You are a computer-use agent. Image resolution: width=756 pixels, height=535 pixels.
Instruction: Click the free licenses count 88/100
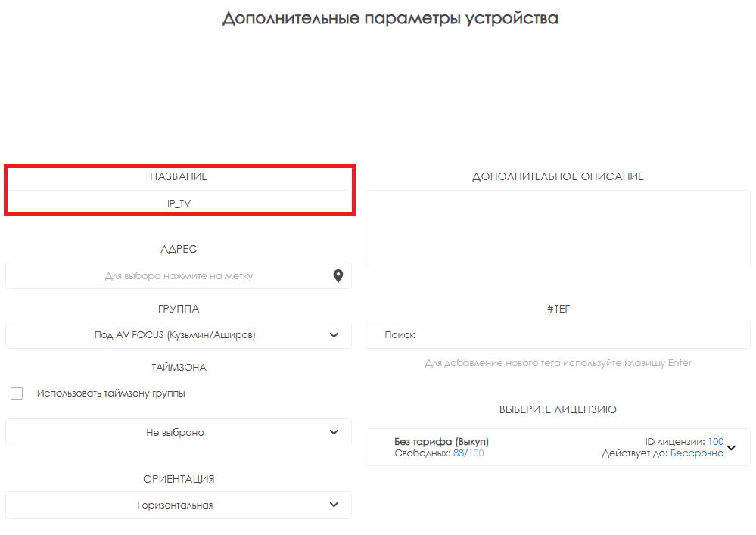pyautogui.click(x=468, y=453)
